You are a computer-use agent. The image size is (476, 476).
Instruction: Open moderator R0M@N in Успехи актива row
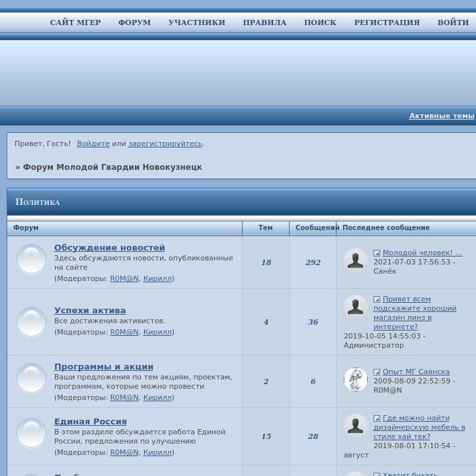(x=124, y=332)
